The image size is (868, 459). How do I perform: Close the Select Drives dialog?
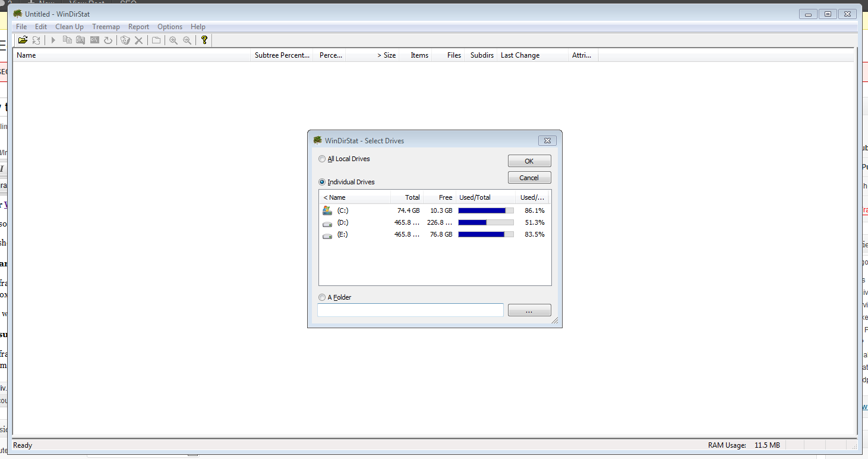(x=547, y=140)
